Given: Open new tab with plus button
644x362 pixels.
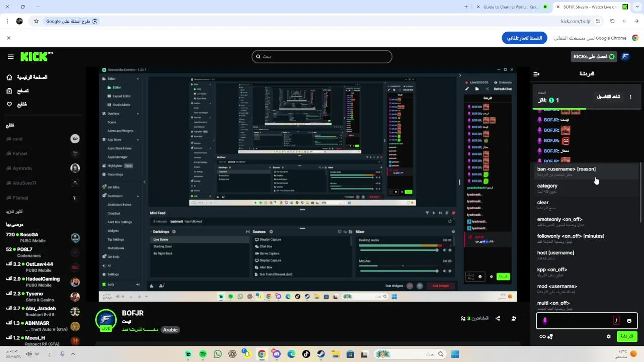Looking at the screenshot, I should pyautogui.click(x=466, y=7).
